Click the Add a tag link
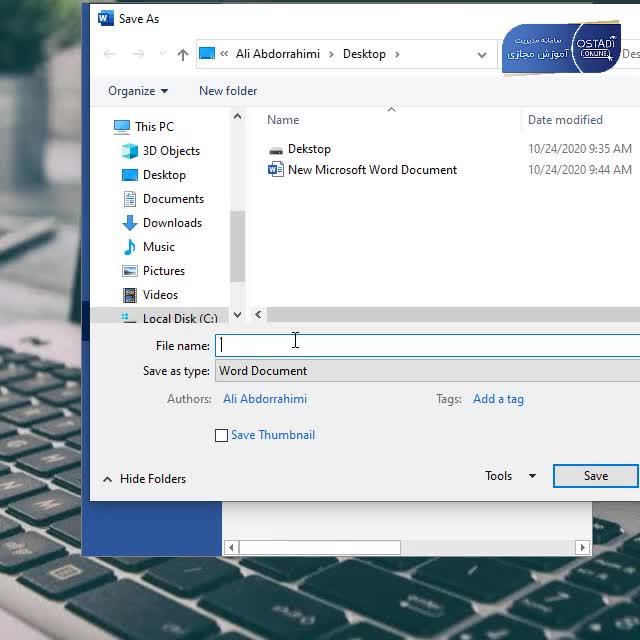640x640 pixels. [498, 399]
